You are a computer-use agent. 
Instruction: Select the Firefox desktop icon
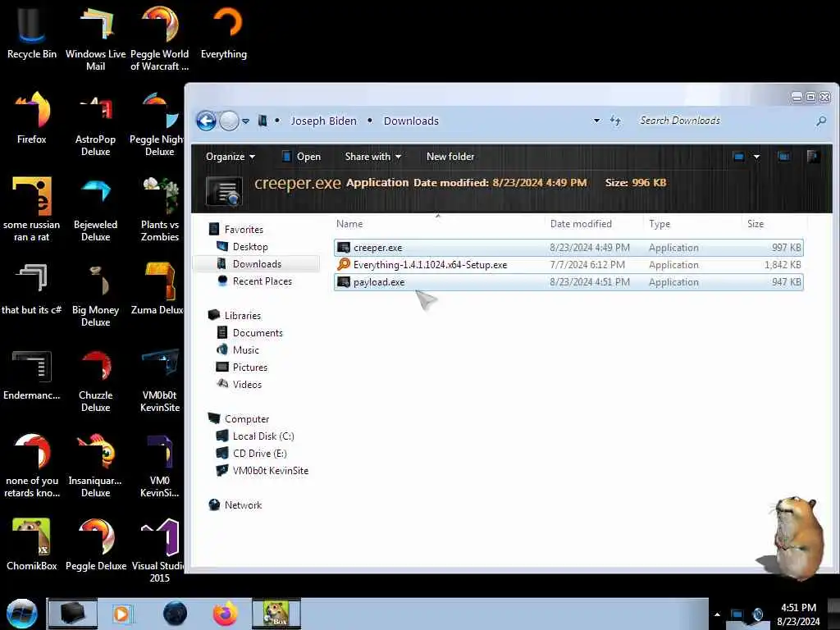32,118
